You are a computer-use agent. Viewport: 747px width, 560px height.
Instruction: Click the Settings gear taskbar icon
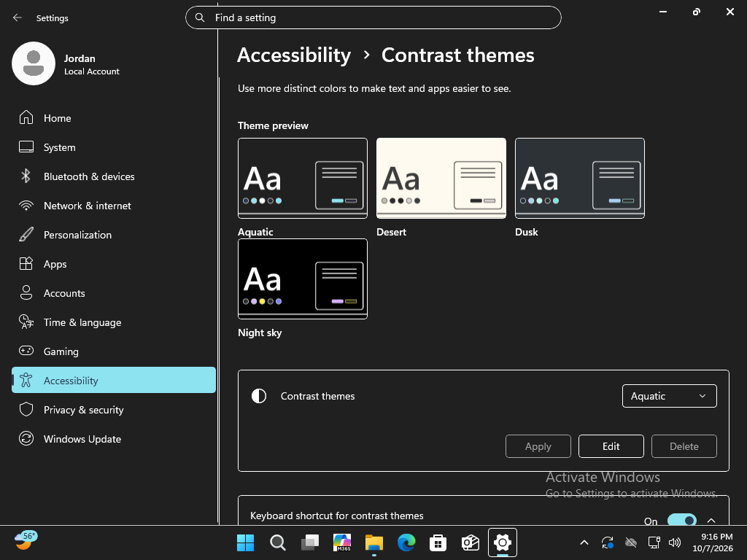(502, 542)
